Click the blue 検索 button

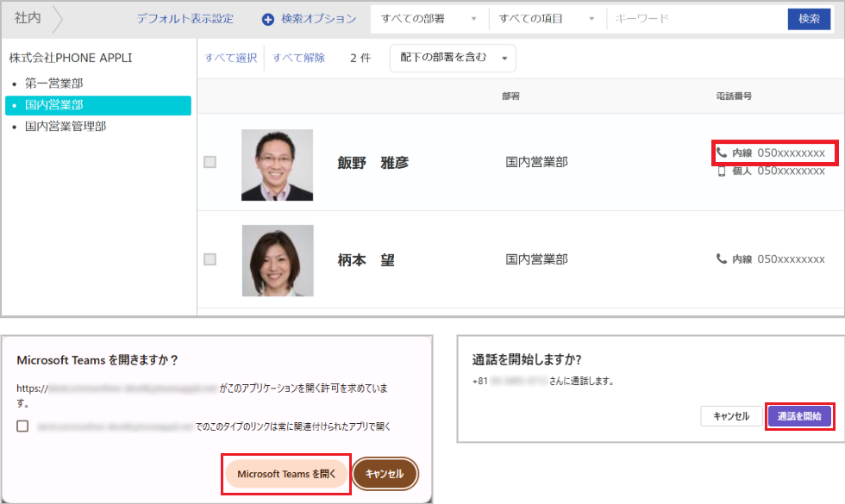pyautogui.click(x=809, y=19)
